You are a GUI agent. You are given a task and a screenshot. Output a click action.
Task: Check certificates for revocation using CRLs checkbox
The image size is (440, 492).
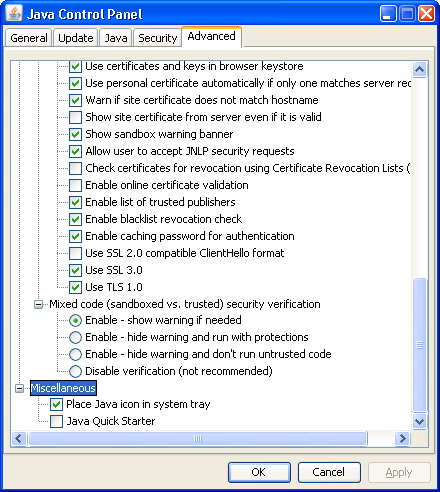75,168
